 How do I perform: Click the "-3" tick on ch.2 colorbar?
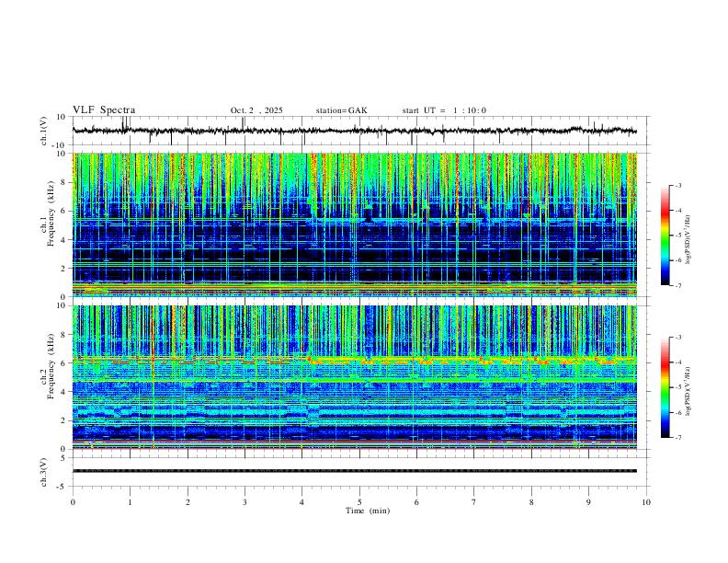[678, 337]
